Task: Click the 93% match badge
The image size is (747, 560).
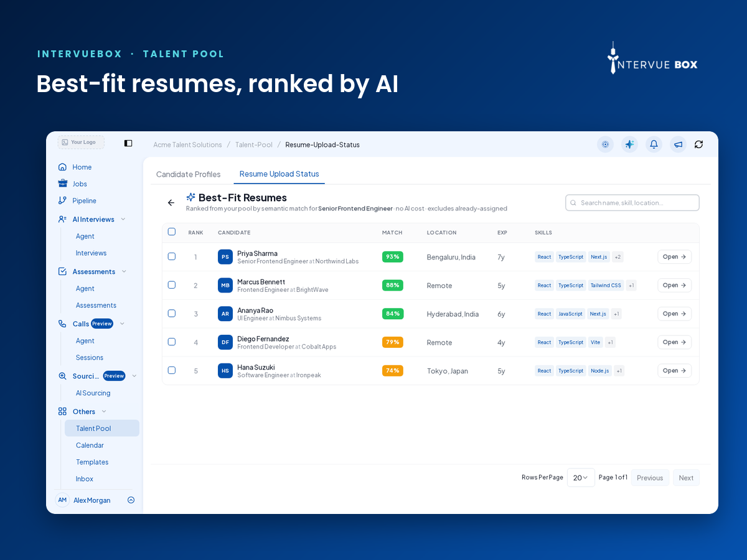Action: pyautogui.click(x=393, y=257)
